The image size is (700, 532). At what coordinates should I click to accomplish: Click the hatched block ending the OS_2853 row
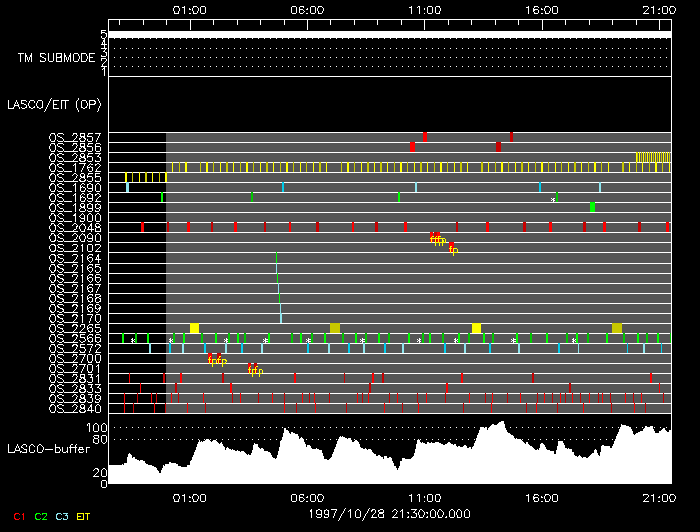coord(654,157)
